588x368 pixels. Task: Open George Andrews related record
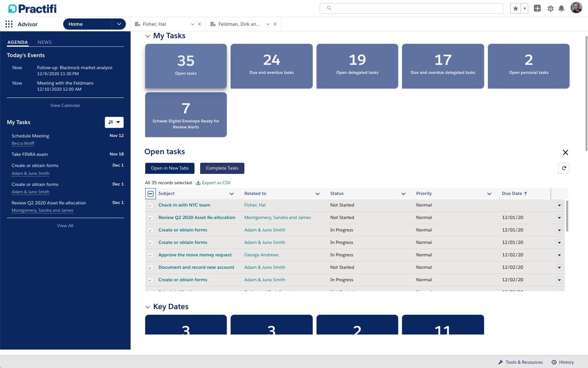(x=261, y=255)
